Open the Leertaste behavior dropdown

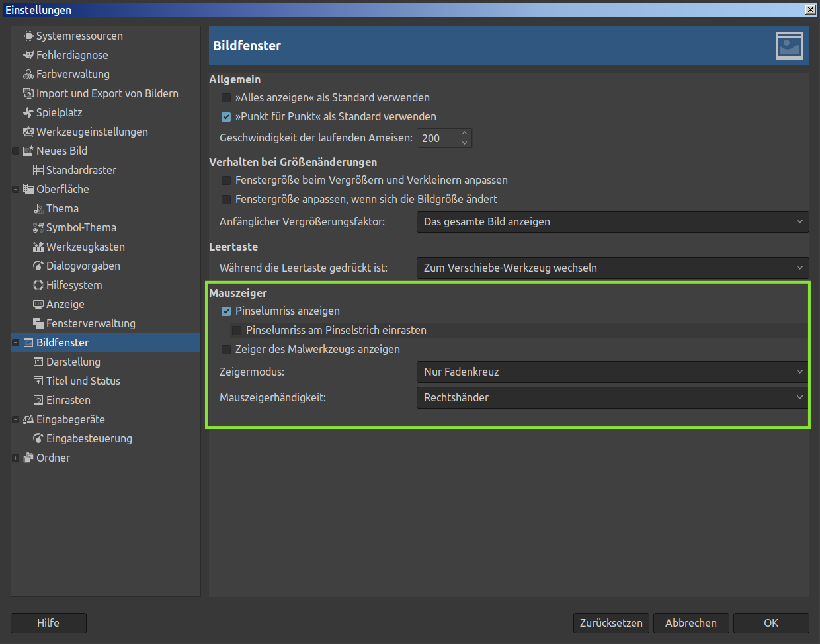[612, 268]
